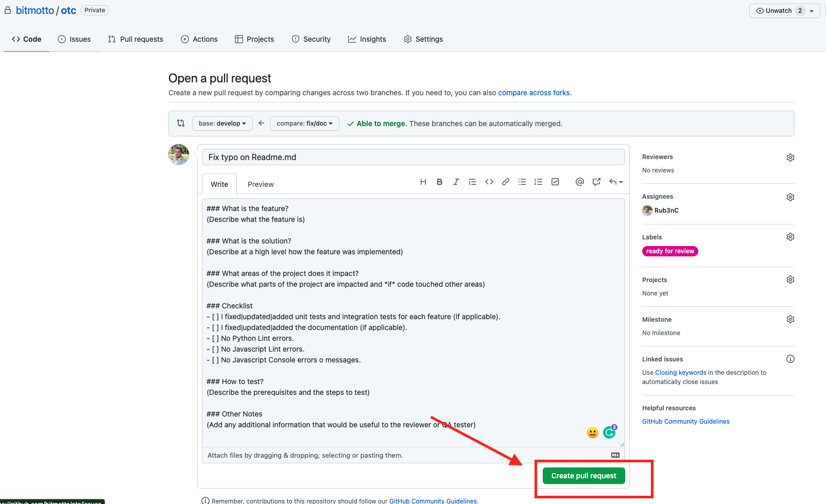Click Create pull request button

pyautogui.click(x=583, y=476)
